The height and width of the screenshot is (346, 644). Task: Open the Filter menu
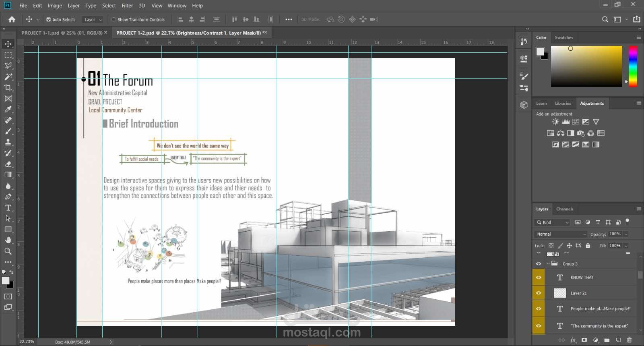coord(127,6)
